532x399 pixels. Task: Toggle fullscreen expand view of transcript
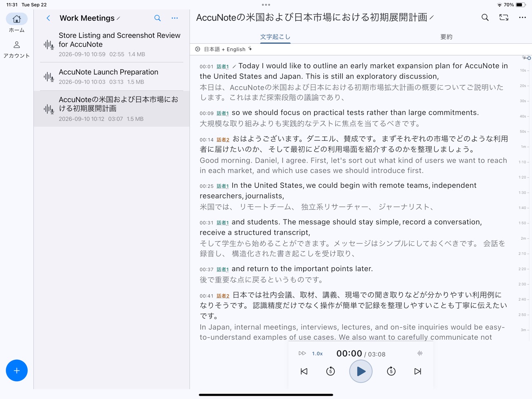pos(504,17)
